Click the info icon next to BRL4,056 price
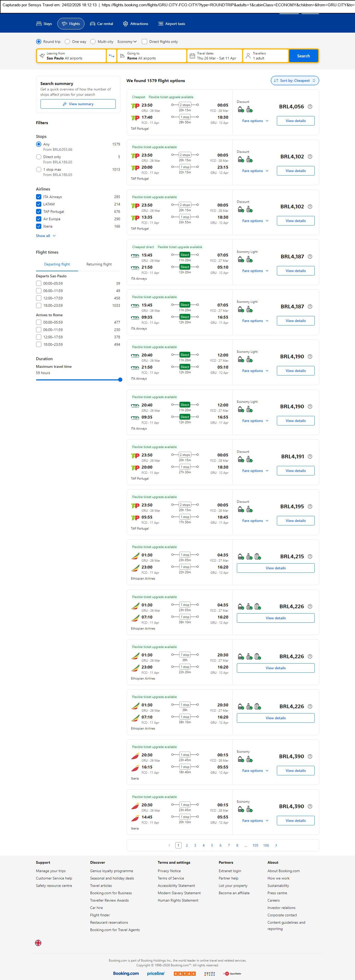This screenshot has width=355, height=980. tap(310, 107)
